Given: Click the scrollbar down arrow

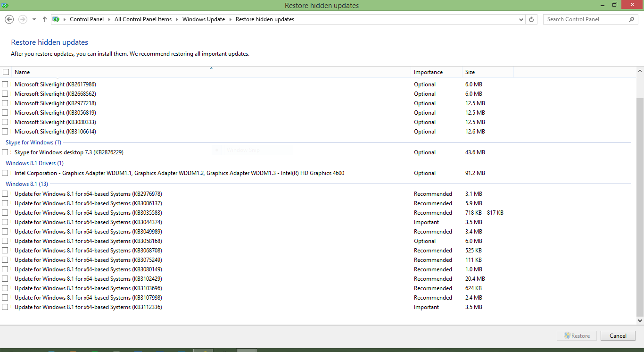Looking at the screenshot, I should pyautogui.click(x=640, y=321).
